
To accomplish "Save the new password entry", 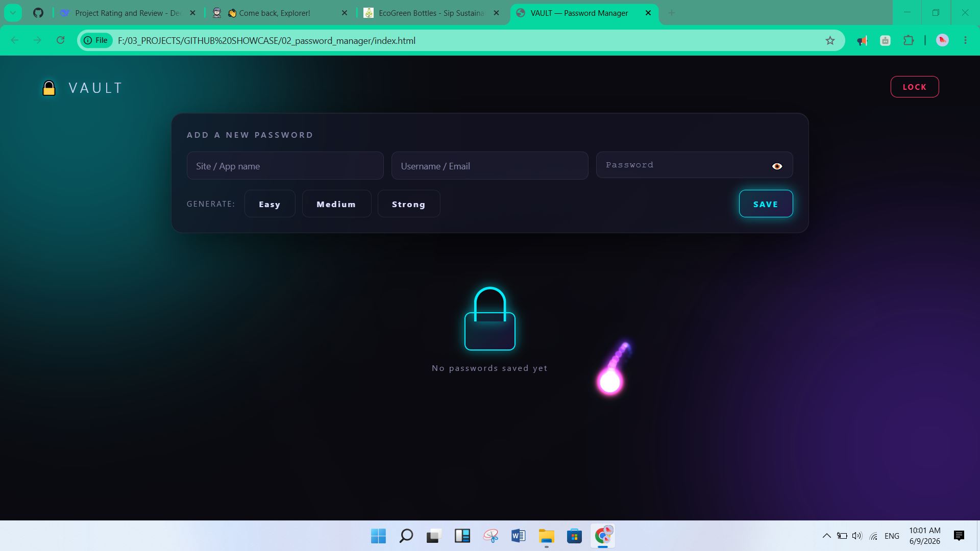I will click(x=766, y=204).
